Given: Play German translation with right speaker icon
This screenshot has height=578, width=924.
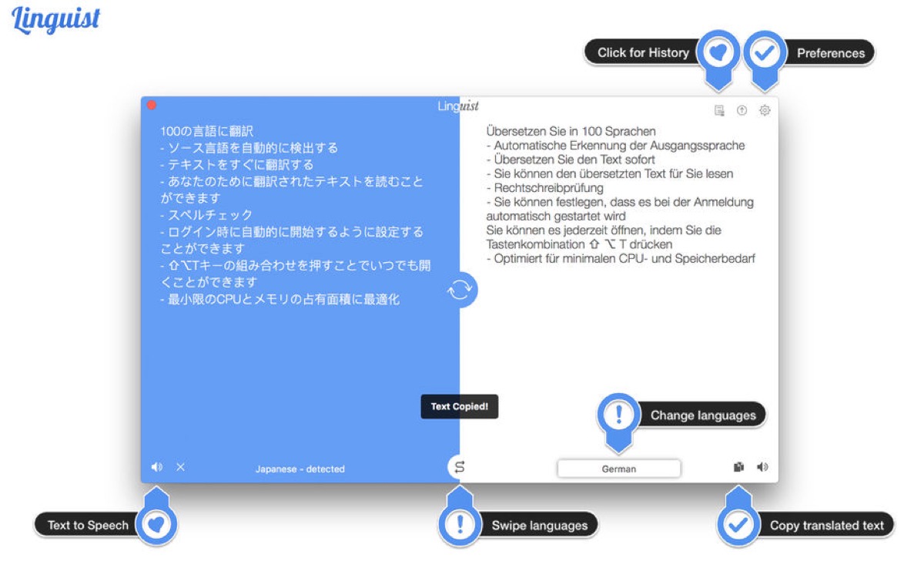Looking at the screenshot, I should coord(762,465).
